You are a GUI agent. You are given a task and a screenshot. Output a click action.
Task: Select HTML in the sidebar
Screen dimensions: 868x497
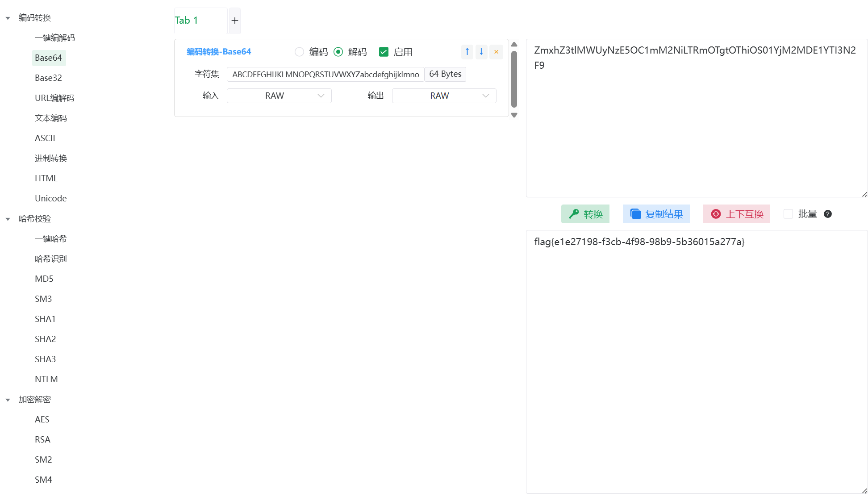click(x=46, y=178)
